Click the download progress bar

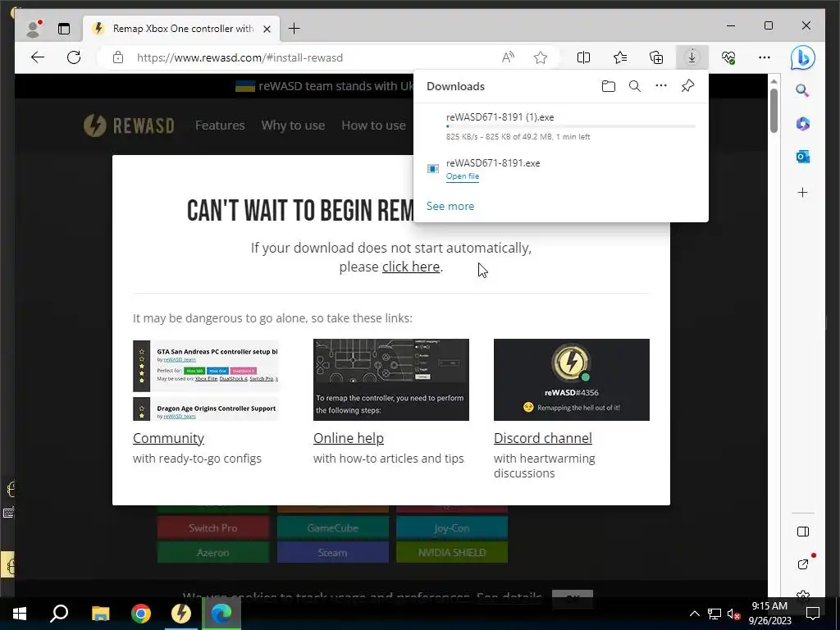(571, 127)
